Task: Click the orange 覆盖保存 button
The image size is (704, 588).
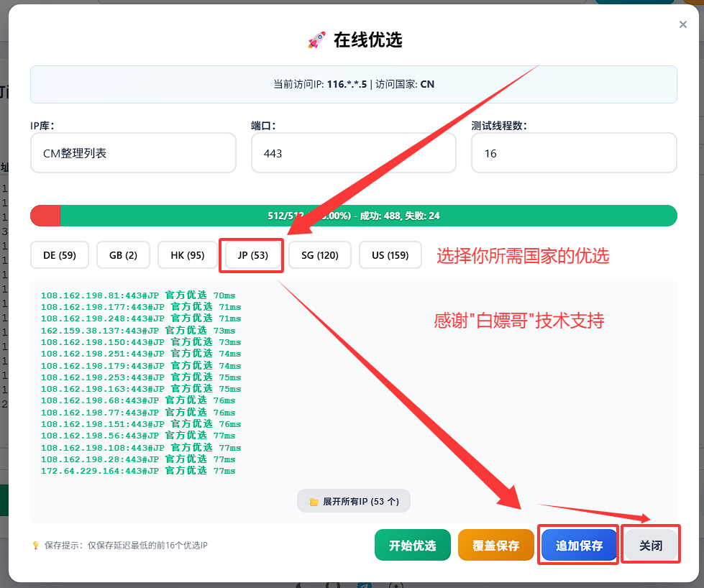Action: [495, 546]
